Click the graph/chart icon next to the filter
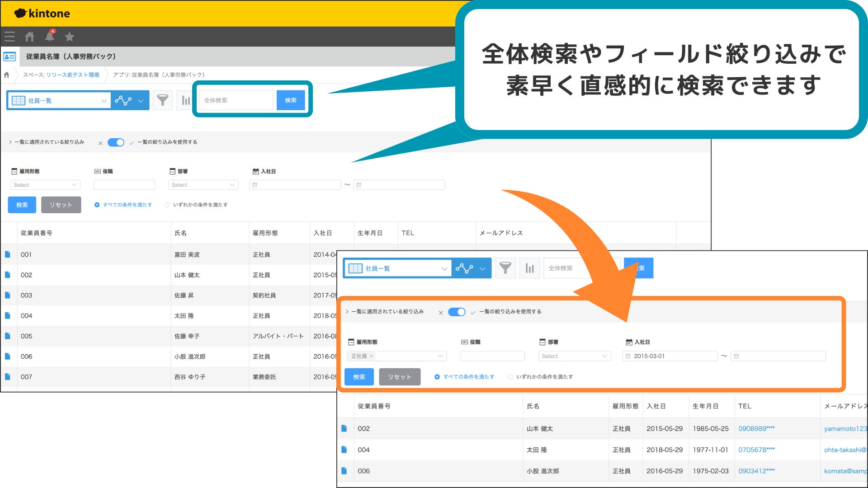 point(184,100)
